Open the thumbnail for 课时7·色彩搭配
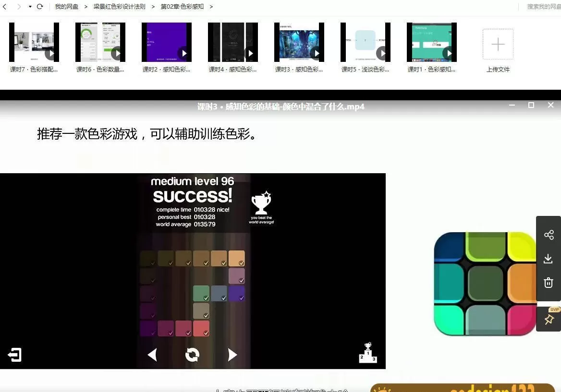Screen dimensions: 561x392 [34, 42]
